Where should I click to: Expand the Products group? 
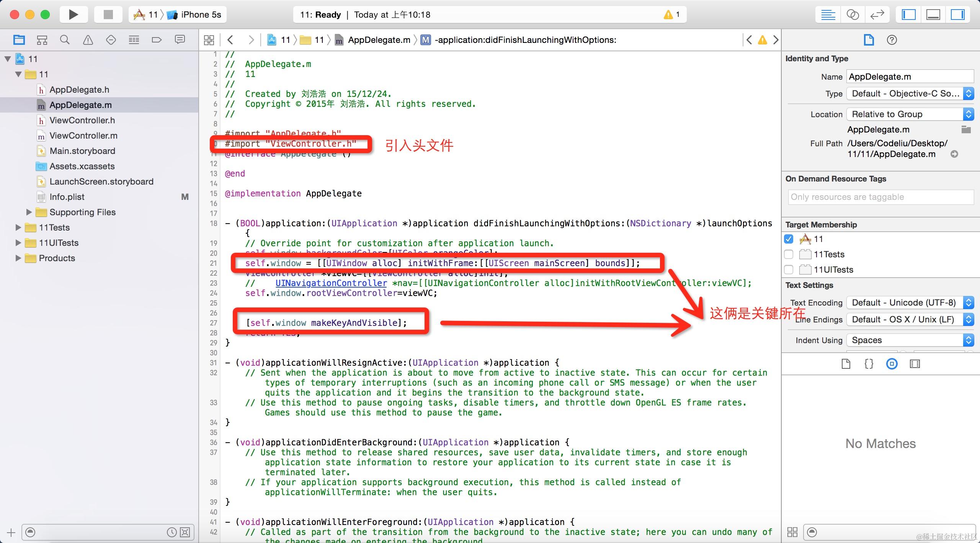(x=18, y=258)
